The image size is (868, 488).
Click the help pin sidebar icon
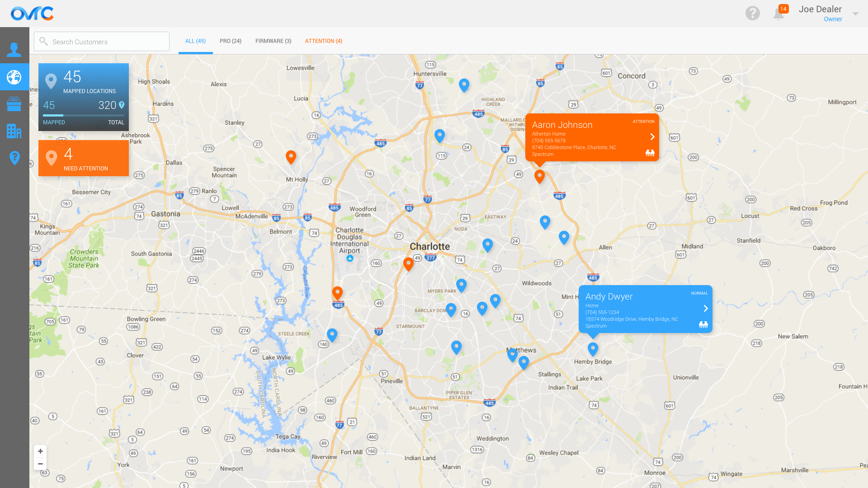click(x=14, y=158)
